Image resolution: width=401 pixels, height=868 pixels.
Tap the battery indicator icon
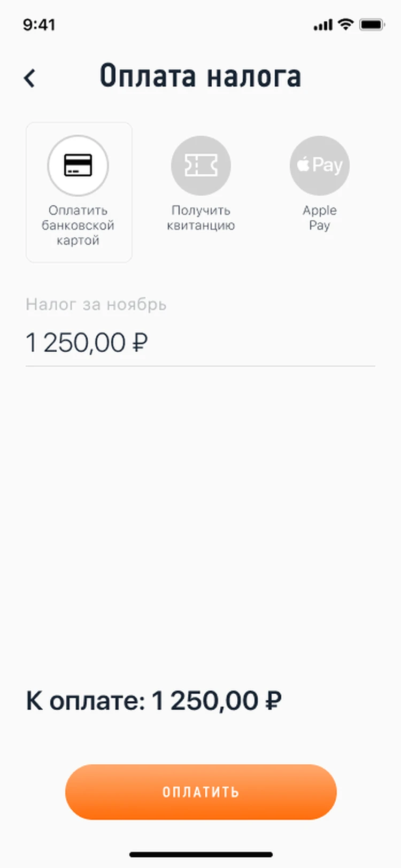pyautogui.click(x=372, y=25)
